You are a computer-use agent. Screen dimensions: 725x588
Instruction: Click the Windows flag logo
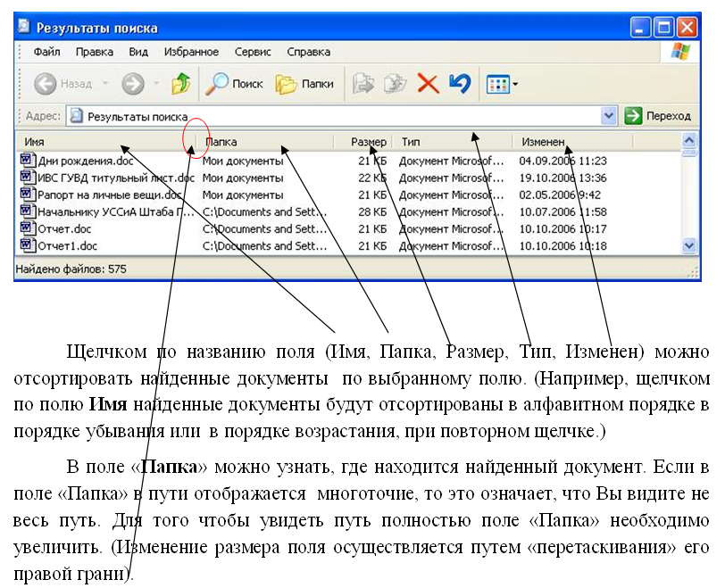pyautogui.click(x=680, y=52)
